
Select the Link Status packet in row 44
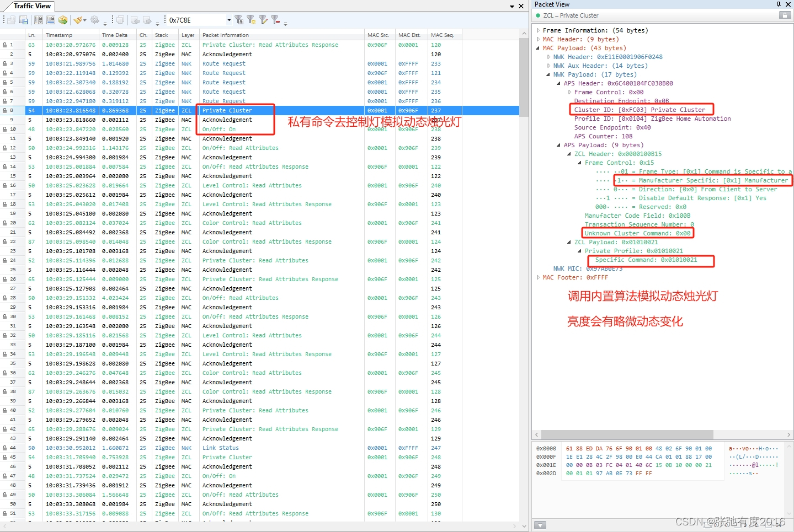(x=259, y=448)
